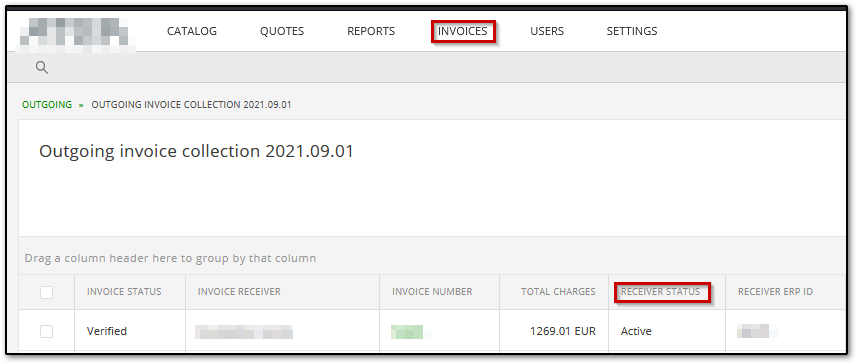Open the Quotes menu

(x=282, y=31)
